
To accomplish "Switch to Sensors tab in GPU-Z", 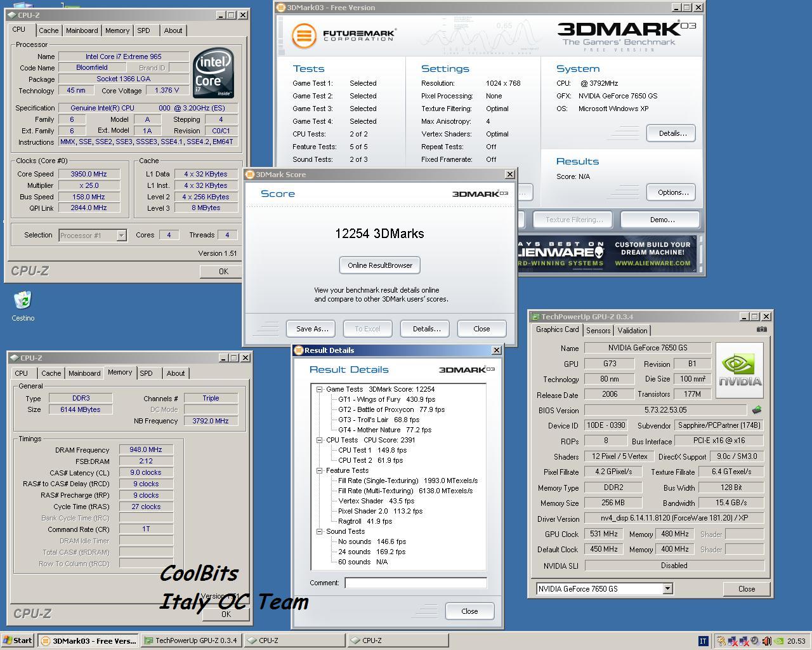I will pos(598,331).
